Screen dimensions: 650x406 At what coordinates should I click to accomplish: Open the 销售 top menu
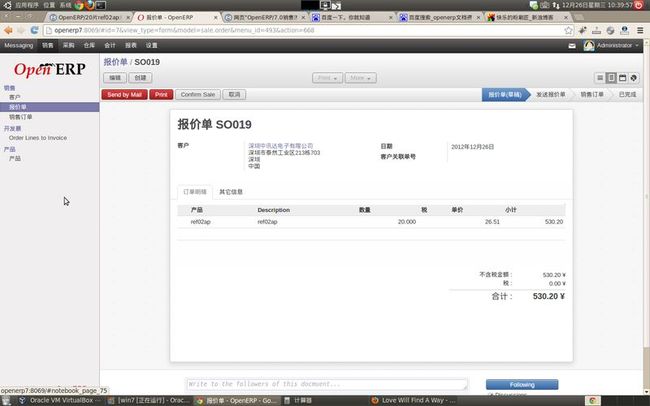[x=48, y=46]
